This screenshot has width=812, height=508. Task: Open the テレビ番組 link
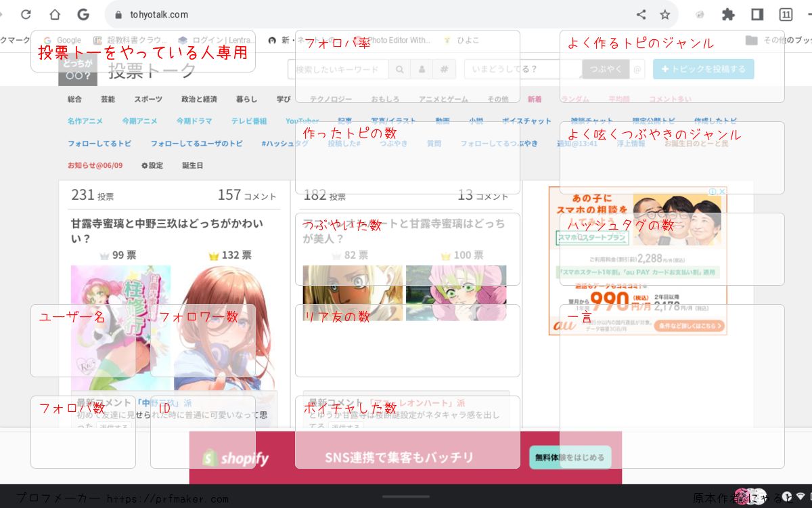[x=249, y=121]
